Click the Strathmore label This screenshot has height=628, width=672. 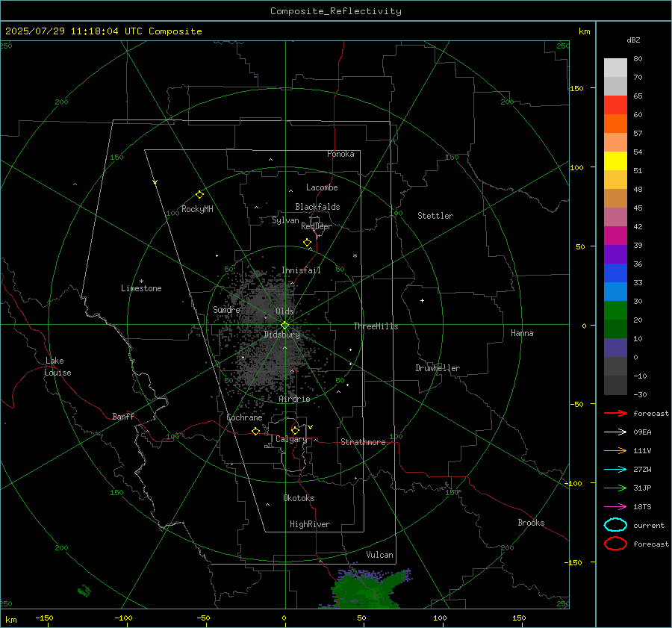(363, 442)
